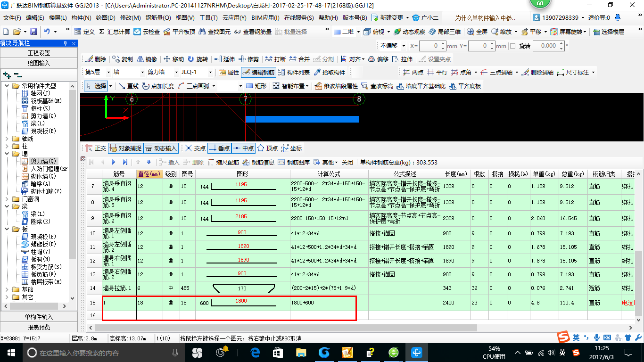The width and height of the screenshot is (644, 362).
Task: Toggle 动态输入 dynamic input
Action: [160, 148]
